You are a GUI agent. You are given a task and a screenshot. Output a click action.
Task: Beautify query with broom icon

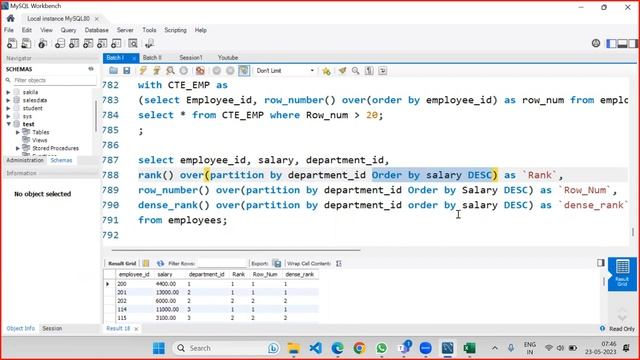342,71
